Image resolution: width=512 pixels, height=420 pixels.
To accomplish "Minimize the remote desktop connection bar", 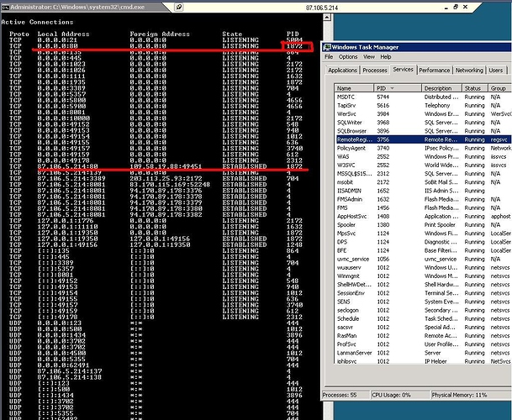I will tap(446, 8).
